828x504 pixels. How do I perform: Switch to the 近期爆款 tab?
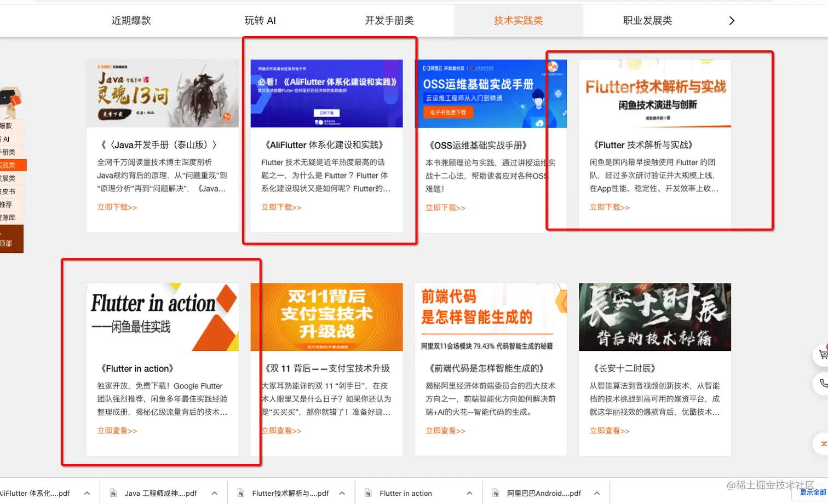point(131,21)
